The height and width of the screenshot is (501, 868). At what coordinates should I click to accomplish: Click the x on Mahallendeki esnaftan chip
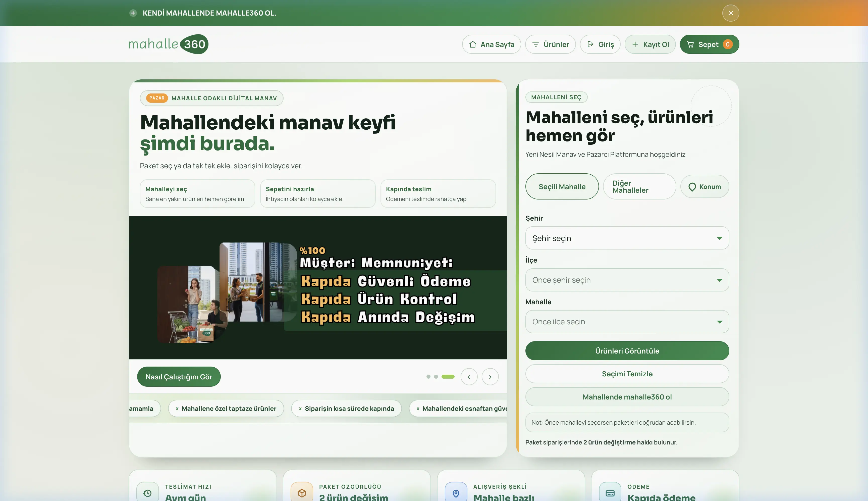tap(418, 409)
